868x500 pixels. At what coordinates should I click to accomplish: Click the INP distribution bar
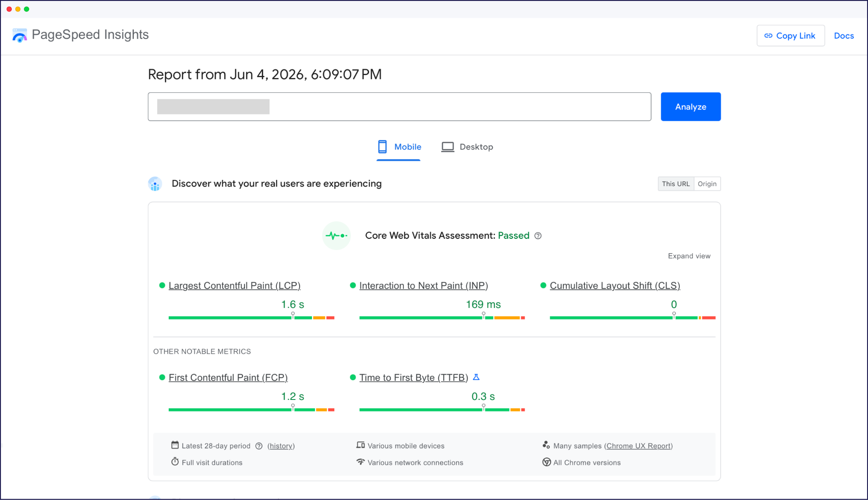click(442, 318)
